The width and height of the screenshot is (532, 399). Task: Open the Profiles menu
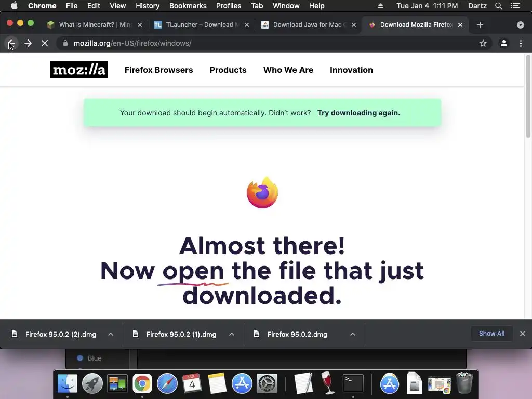229,6
